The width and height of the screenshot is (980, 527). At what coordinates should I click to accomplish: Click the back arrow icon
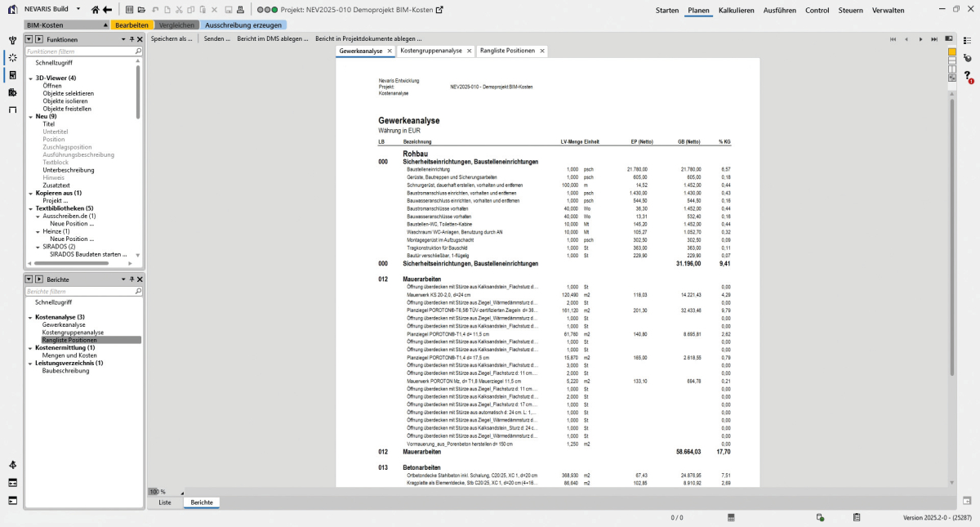click(x=107, y=10)
